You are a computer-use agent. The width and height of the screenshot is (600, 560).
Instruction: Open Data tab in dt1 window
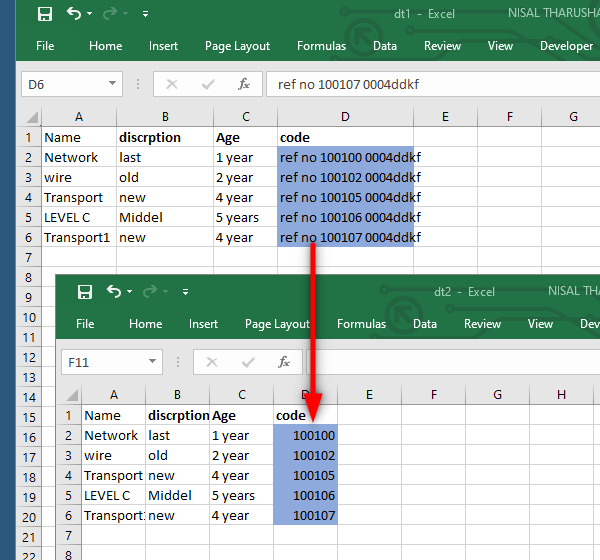[385, 46]
